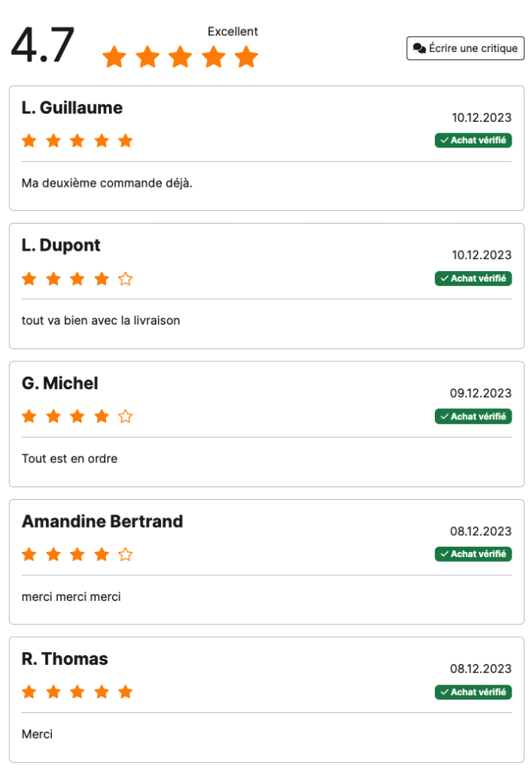Click the fifth filled star in L. Guillaume review

[125, 141]
